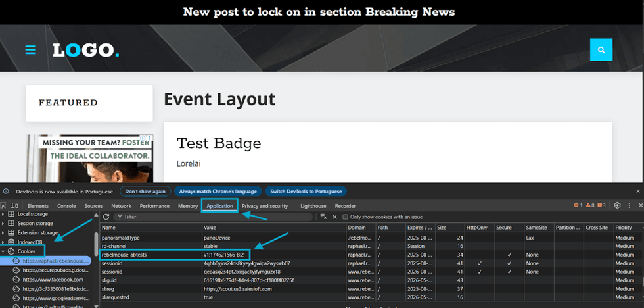Select the slirequested cookie row
Image resolution: width=644 pixels, height=308 pixels.
coord(371,297)
